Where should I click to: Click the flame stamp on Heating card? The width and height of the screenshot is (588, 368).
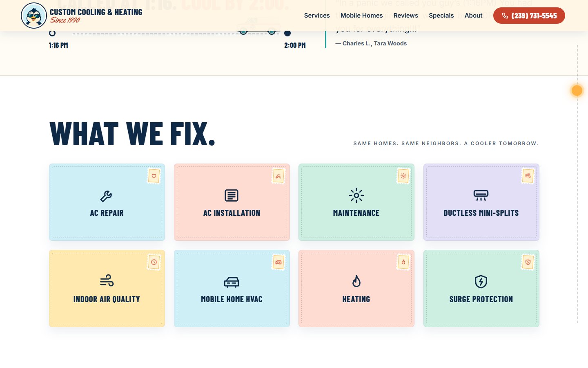coord(403,263)
